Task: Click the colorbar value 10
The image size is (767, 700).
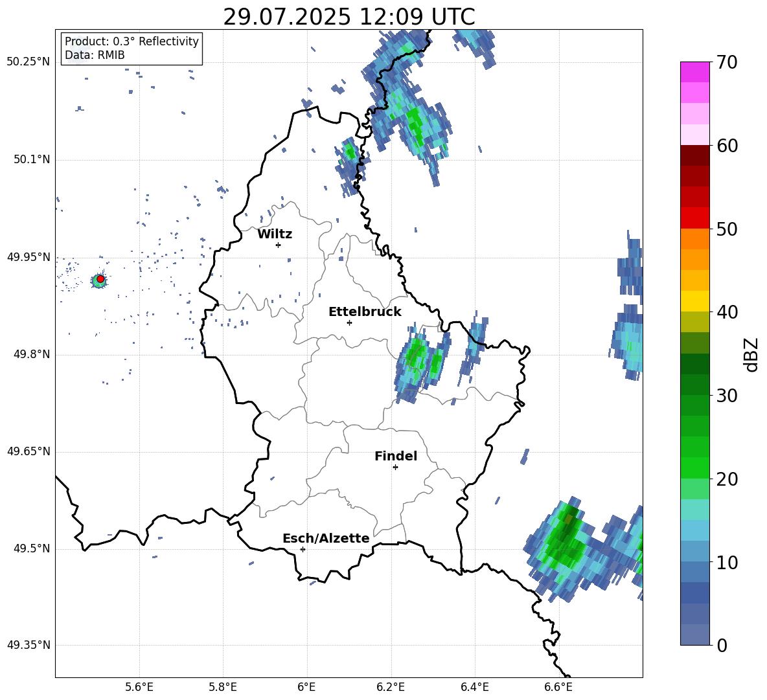Action: (726, 563)
